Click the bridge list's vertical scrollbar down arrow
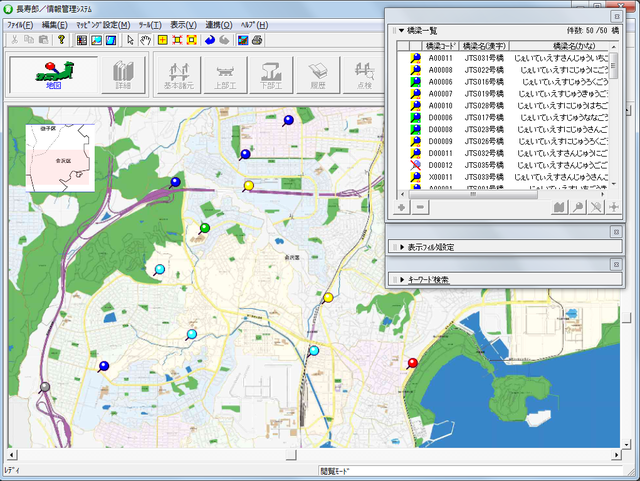This screenshot has height=481, width=640. click(614, 185)
